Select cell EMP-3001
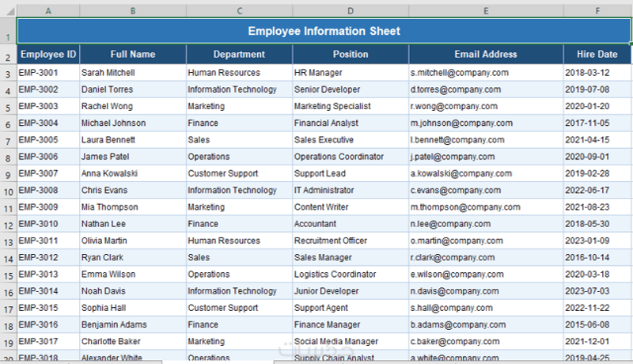Image resolution: width=633 pixels, height=364 pixels. pos(48,73)
